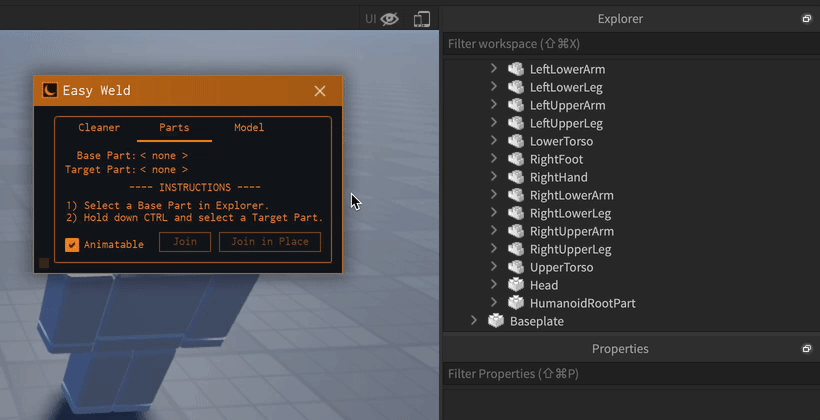The height and width of the screenshot is (420, 820).
Task: Switch to the Cleaner tab
Action: pos(99,128)
